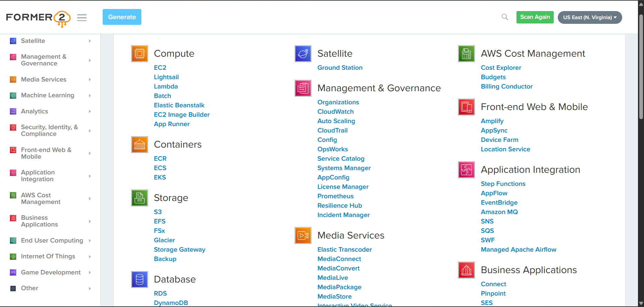Click the Generate button
The height and width of the screenshot is (307, 644).
tap(121, 17)
